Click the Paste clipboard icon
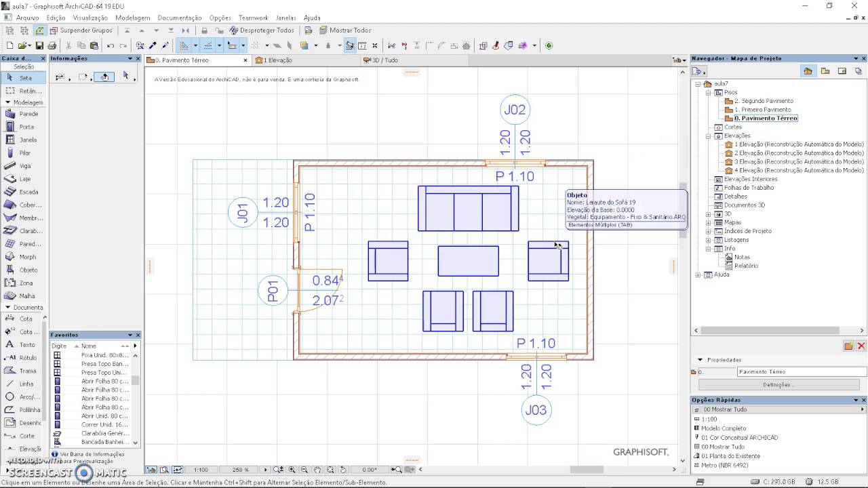The image size is (868, 488). [x=94, y=46]
